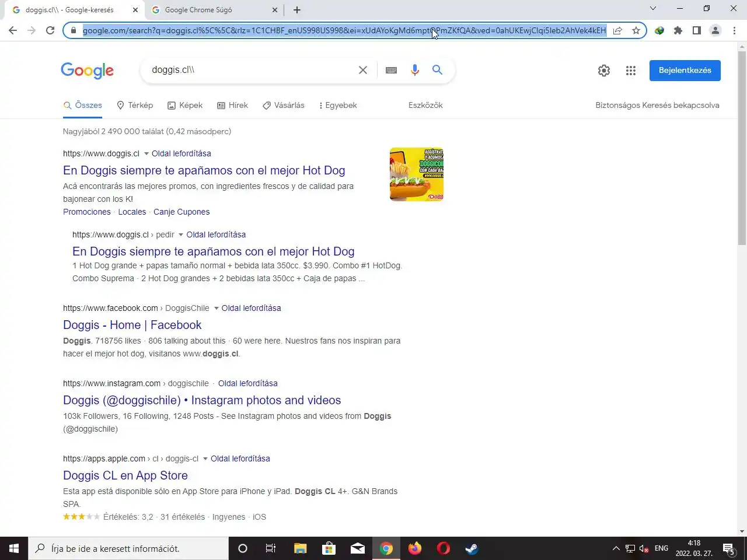Viewport: 747px width, 560px height.
Task: Clear the search box with the X
Action: click(x=363, y=70)
